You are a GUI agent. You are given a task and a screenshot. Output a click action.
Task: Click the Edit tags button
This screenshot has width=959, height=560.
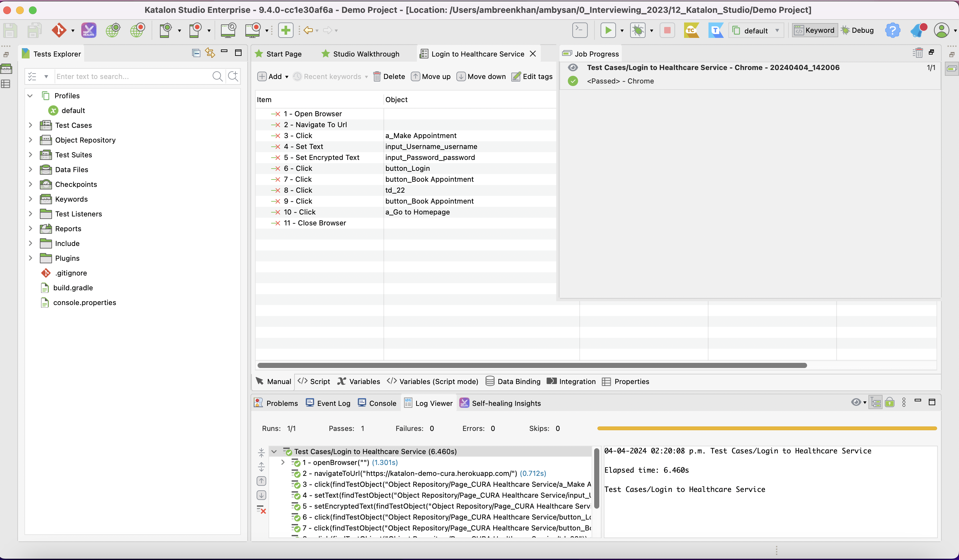(532, 77)
